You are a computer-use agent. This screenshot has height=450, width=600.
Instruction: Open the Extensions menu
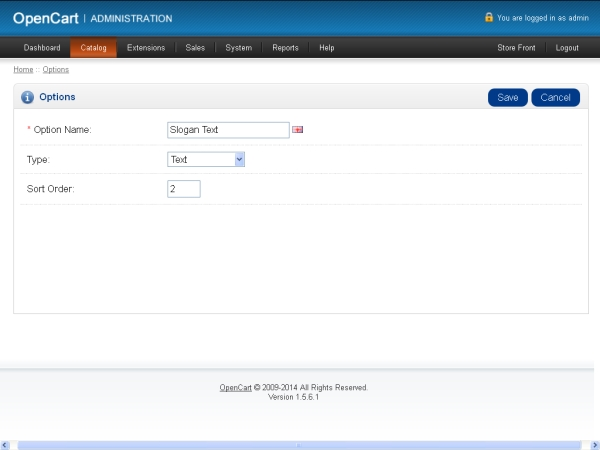[x=146, y=48]
